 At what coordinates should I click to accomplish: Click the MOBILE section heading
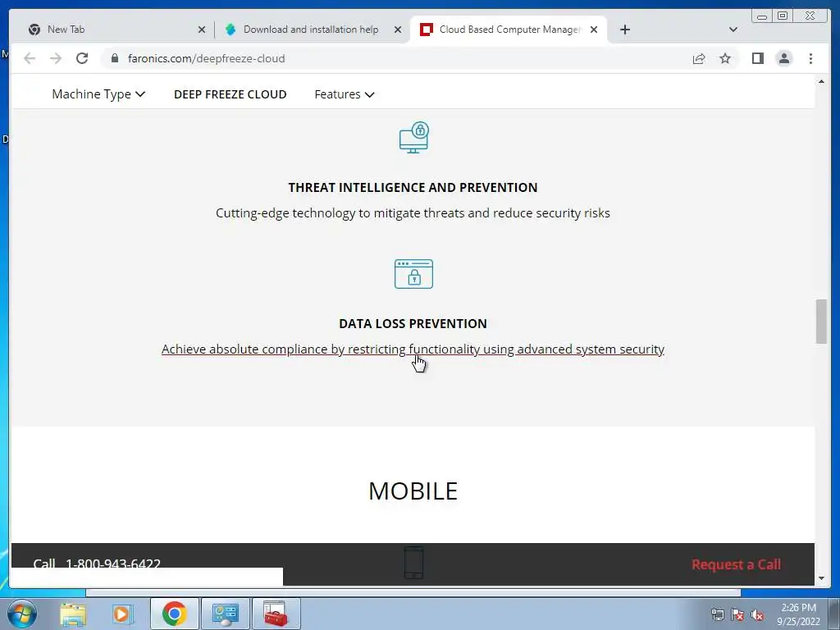click(x=413, y=491)
